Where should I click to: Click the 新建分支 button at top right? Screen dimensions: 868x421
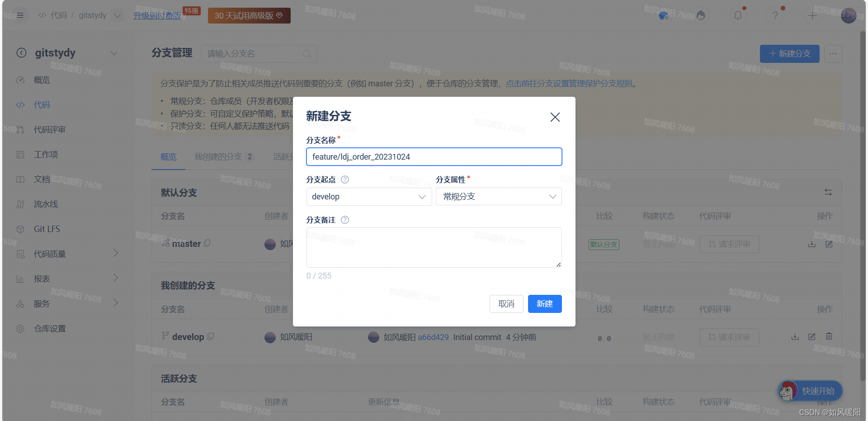tap(789, 54)
